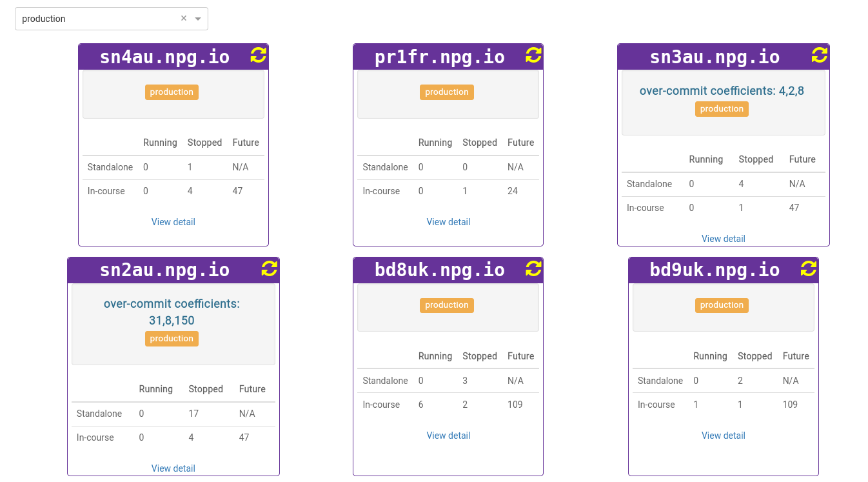Click Stopped column header on sn2au.npg.io
The height and width of the screenshot is (482, 868).
(x=206, y=389)
